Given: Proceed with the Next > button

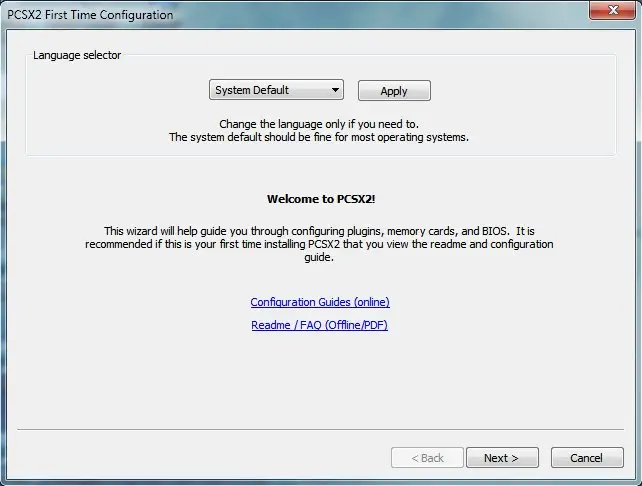Looking at the screenshot, I should click(501, 458).
